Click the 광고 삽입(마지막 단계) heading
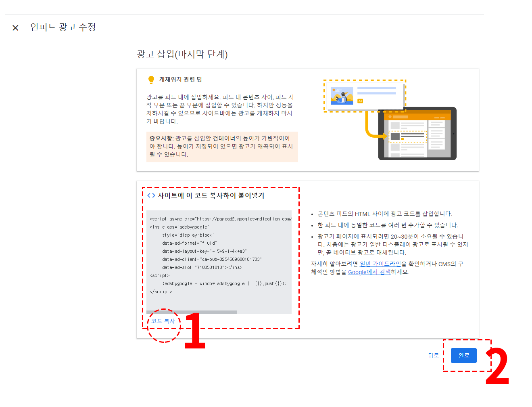Image resolution: width=532 pixels, height=407 pixels. click(x=182, y=54)
